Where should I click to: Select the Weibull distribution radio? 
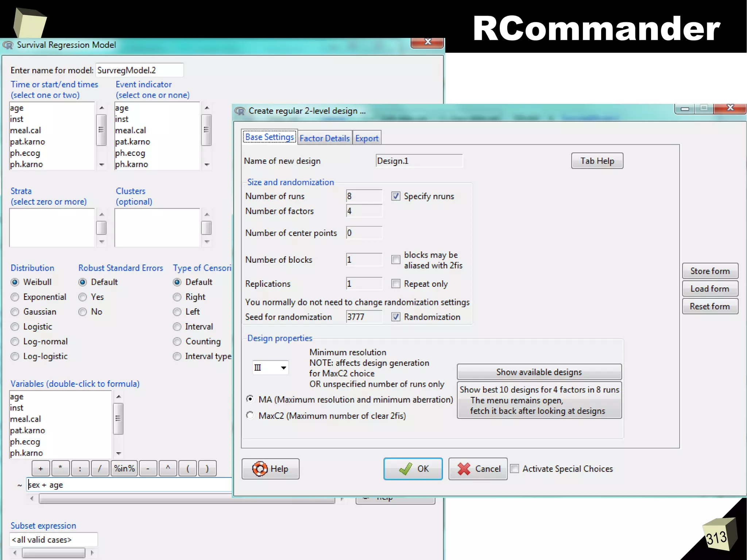tap(15, 282)
